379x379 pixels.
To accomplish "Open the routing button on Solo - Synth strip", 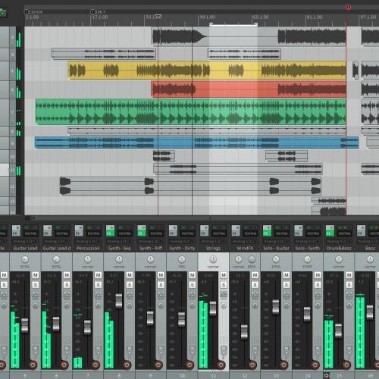I will 313,233.
